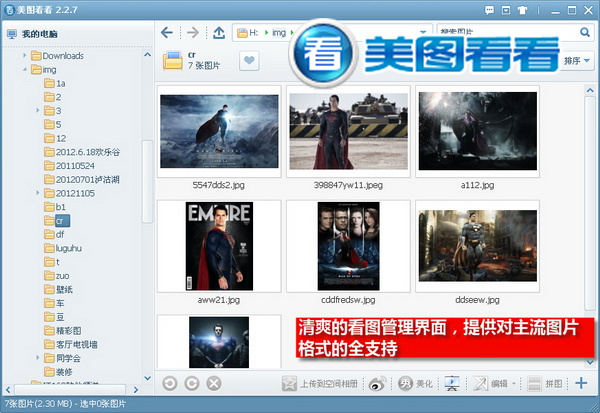600x413 pixels.
Task: Click folder tree scroll up arrow
Action: (x=147, y=55)
